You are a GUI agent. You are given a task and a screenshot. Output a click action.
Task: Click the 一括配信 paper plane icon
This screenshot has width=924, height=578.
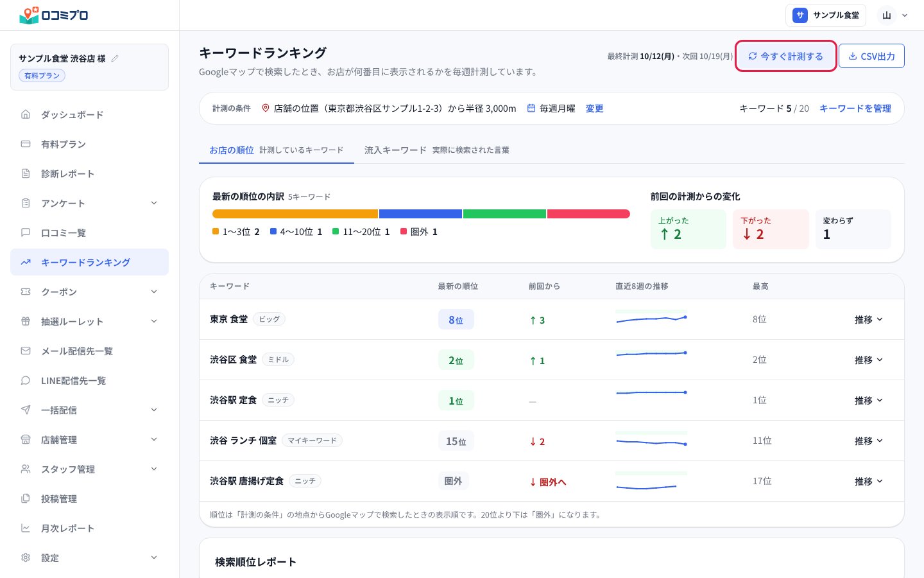click(26, 410)
